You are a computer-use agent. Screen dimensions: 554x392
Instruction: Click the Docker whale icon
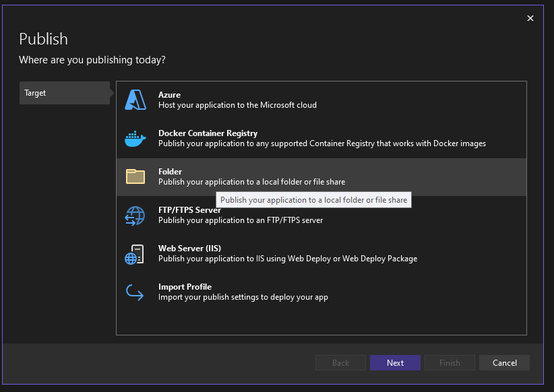[x=135, y=139]
